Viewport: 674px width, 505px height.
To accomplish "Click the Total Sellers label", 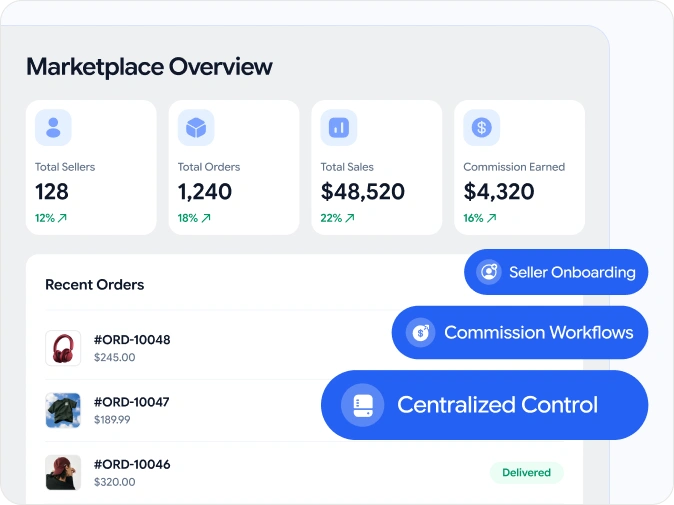I will click(x=65, y=167).
